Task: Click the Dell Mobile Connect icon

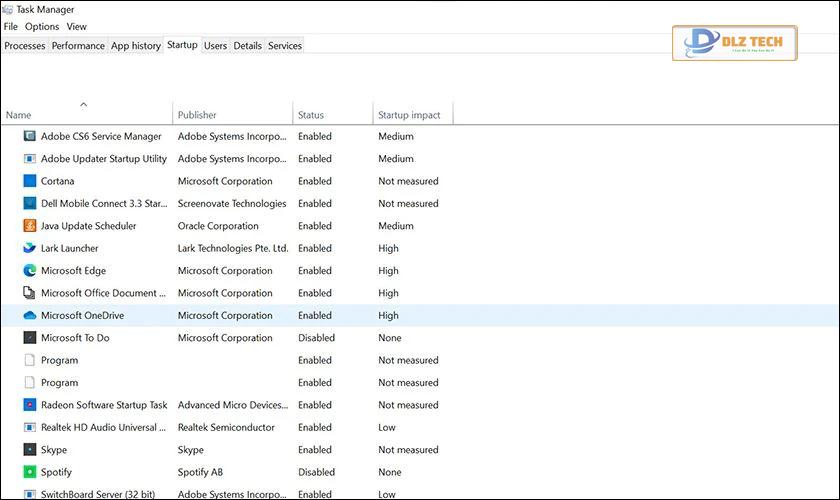Action: pyautogui.click(x=29, y=204)
